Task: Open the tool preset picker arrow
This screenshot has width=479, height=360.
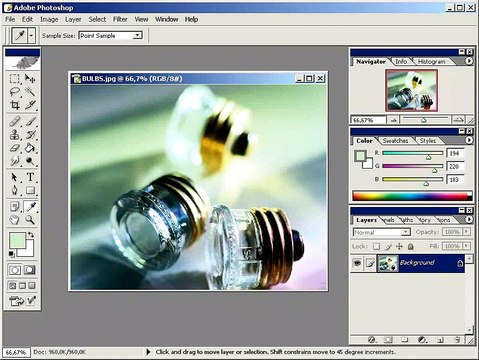Action: tap(31, 35)
